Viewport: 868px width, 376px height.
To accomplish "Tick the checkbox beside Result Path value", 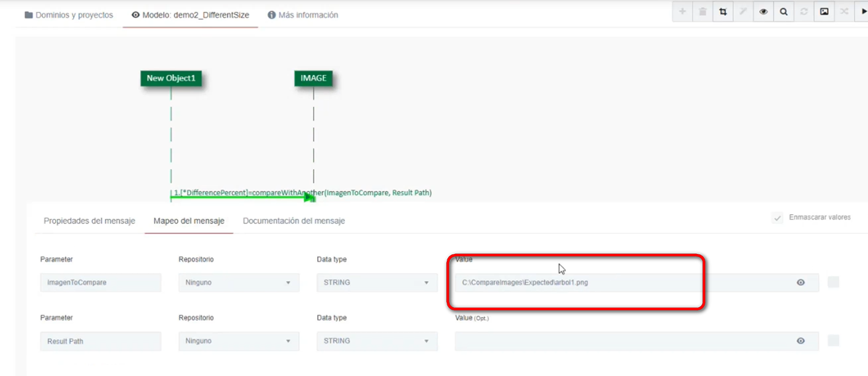I will coord(833,341).
